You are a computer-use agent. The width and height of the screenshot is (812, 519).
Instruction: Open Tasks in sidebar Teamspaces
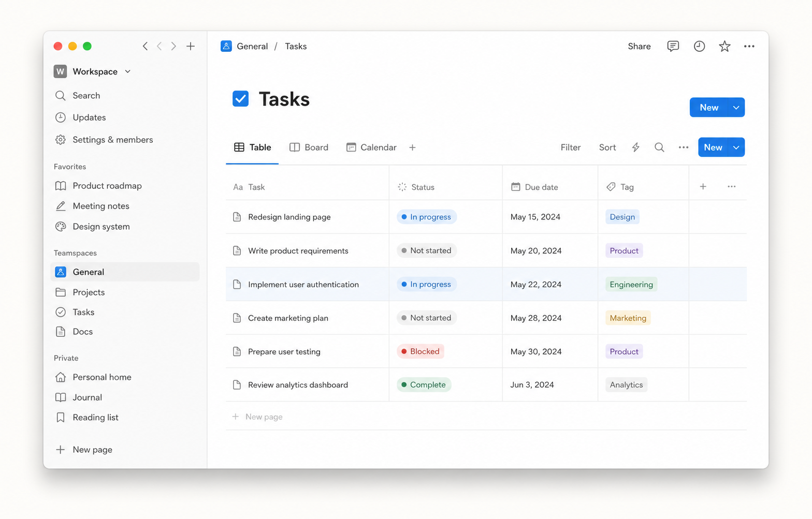point(125,312)
